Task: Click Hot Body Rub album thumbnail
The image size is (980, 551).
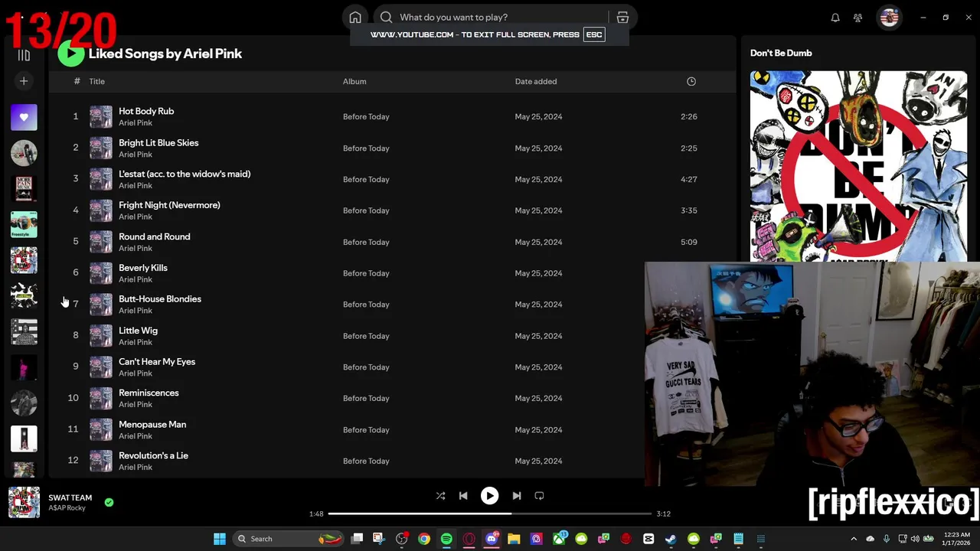Action: (101, 116)
